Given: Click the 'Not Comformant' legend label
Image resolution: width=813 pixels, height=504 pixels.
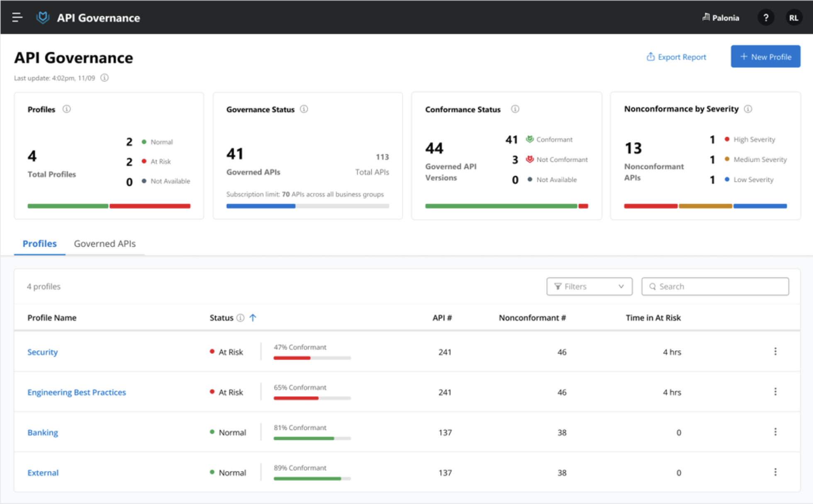Looking at the screenshot, I should click(x=562, y=160).
